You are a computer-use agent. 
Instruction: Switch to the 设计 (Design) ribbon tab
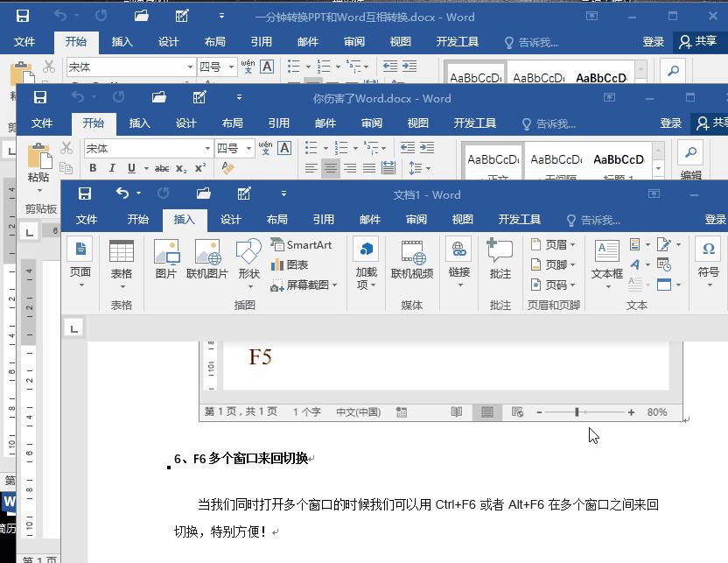(230, 220)
